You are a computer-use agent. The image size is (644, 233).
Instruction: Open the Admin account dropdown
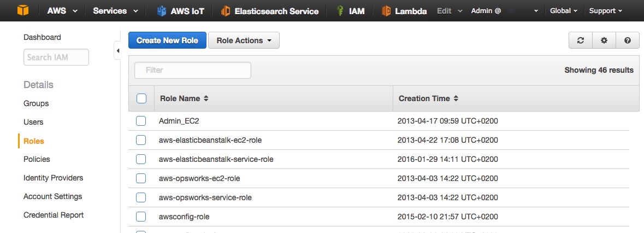pos(504,11)
